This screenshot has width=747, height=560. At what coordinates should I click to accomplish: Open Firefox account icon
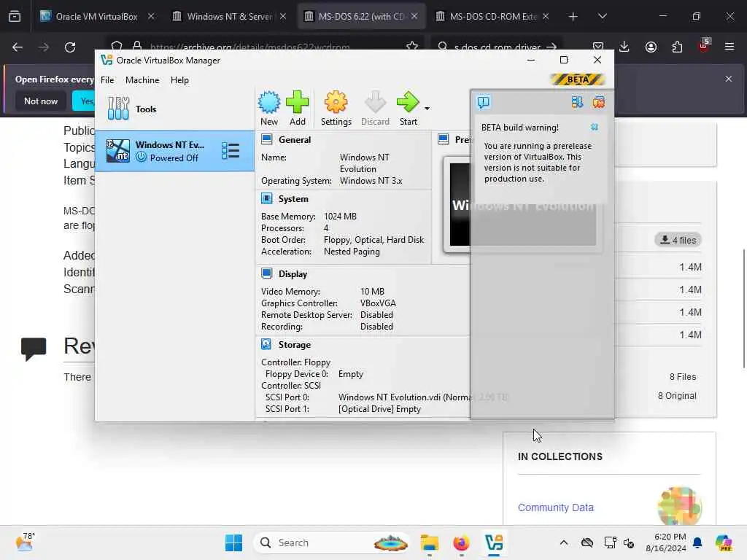point(651,47)
